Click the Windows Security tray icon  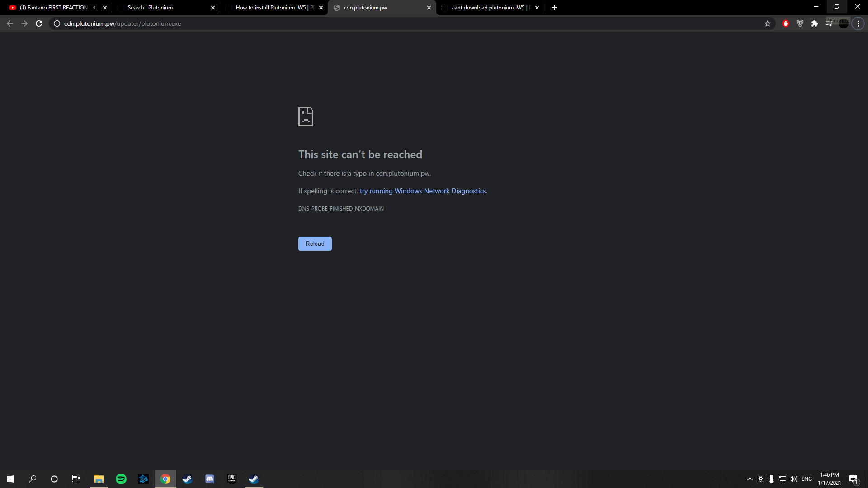coord(761,479)
